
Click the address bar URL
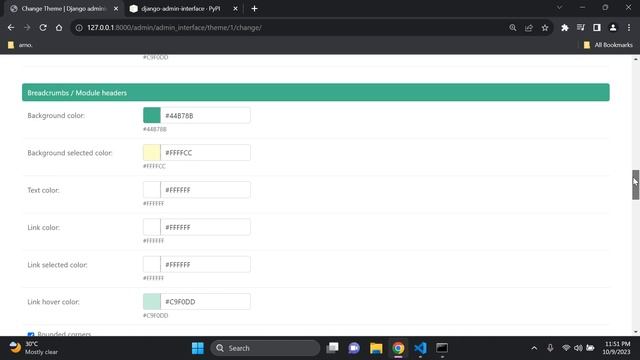click(174, 28)
